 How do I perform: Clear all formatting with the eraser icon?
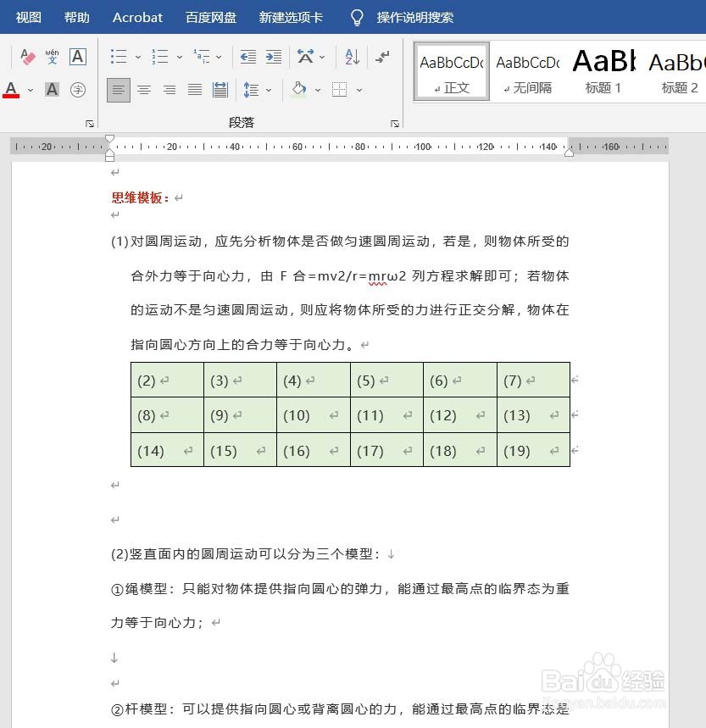pos(27,55)
